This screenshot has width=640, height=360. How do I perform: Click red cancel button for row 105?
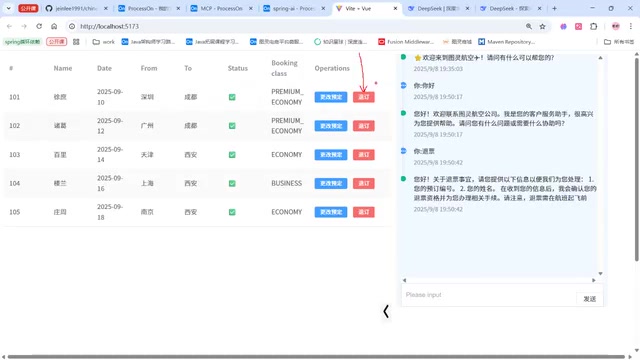[x=364, y=212]
